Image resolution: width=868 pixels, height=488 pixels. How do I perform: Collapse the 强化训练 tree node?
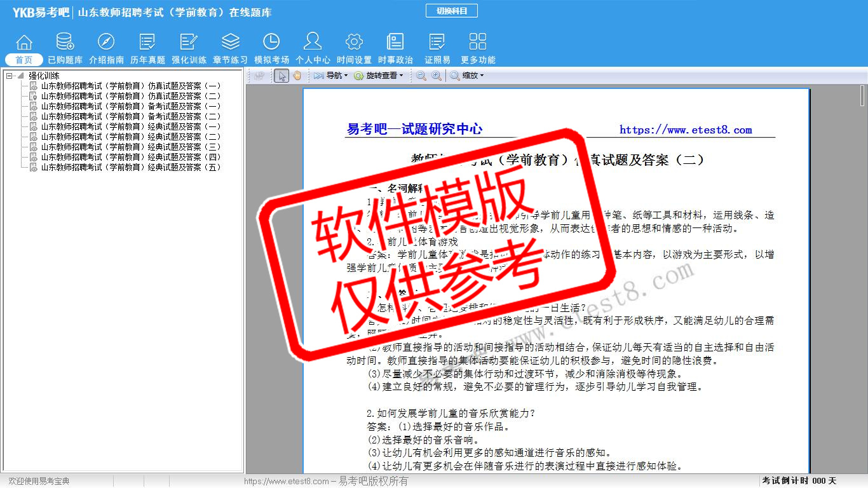10,76
